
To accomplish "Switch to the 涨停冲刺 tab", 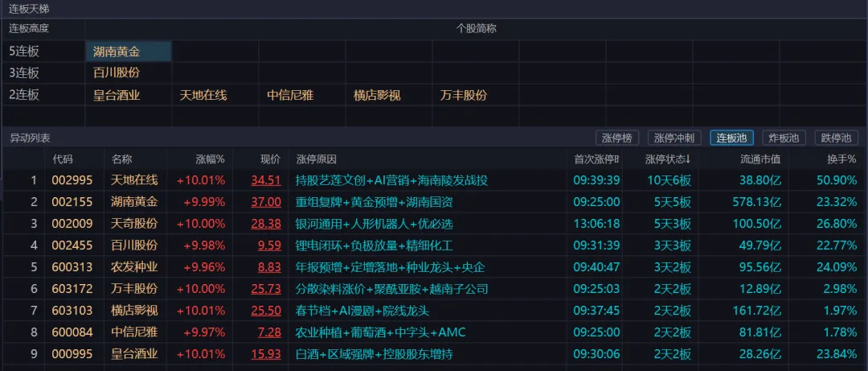I will coord(674,138).
